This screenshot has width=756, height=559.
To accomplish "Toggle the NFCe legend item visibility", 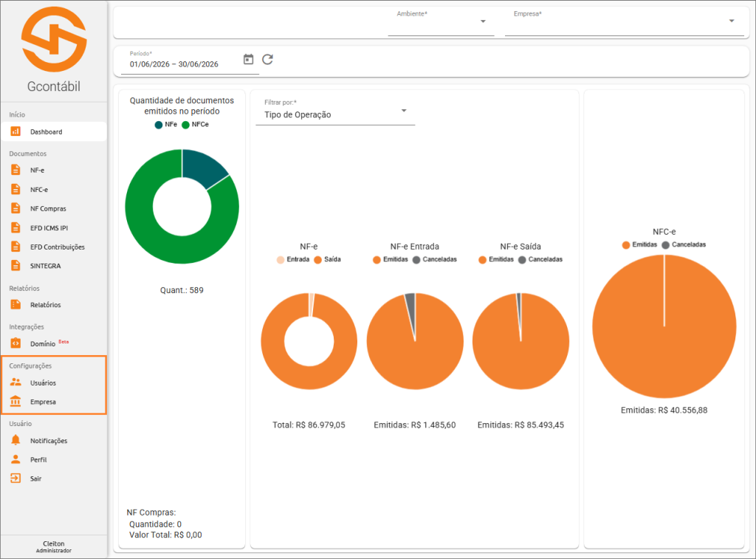I will pyautogui.click(x=195, y=125).
